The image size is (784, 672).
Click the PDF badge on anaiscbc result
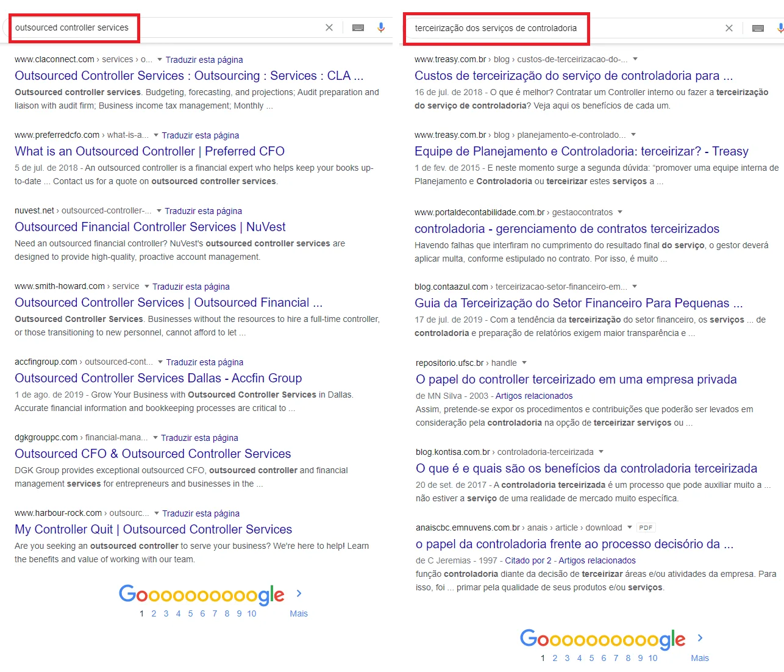(646, 527)
